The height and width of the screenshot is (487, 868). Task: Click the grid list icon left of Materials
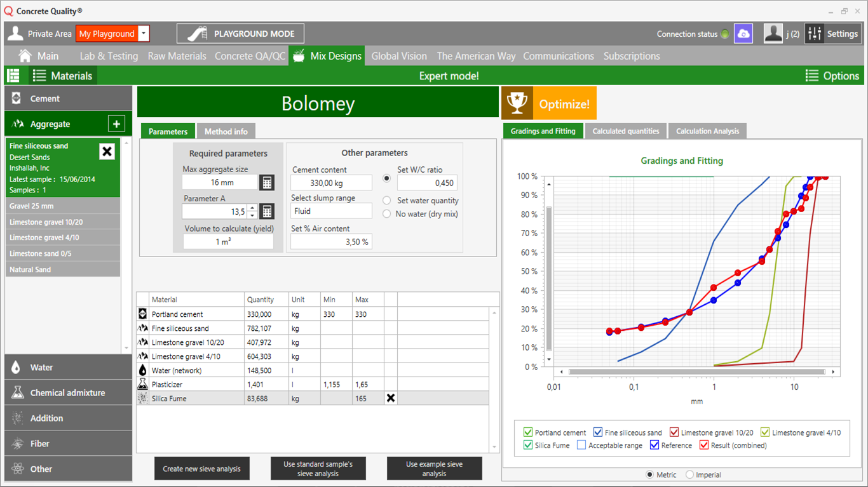coord(13,76)
